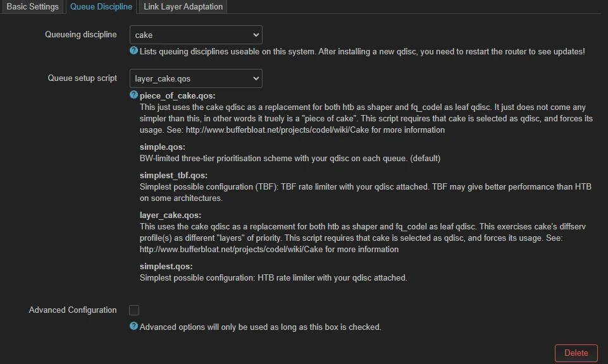Expand the Queue setup script dropdown
This screenshot has height=364, width=608.
196,78
